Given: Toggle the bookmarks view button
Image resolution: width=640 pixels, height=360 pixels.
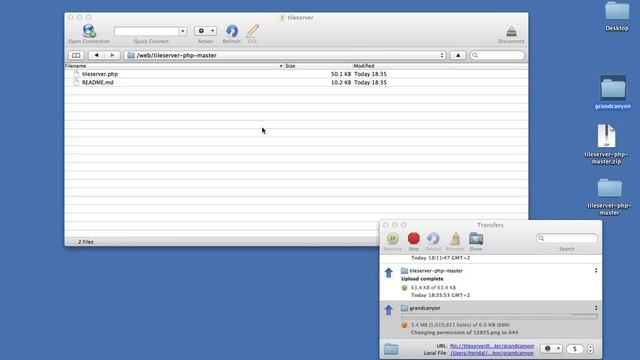Looking at the screenshot, I should tap(76, 55).
